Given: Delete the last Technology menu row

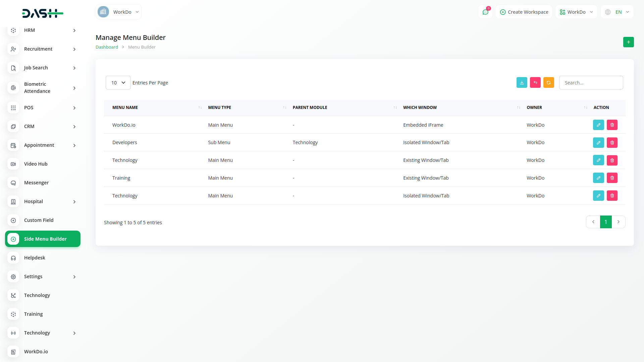Looking at the screenshot, I should [612, 195].
